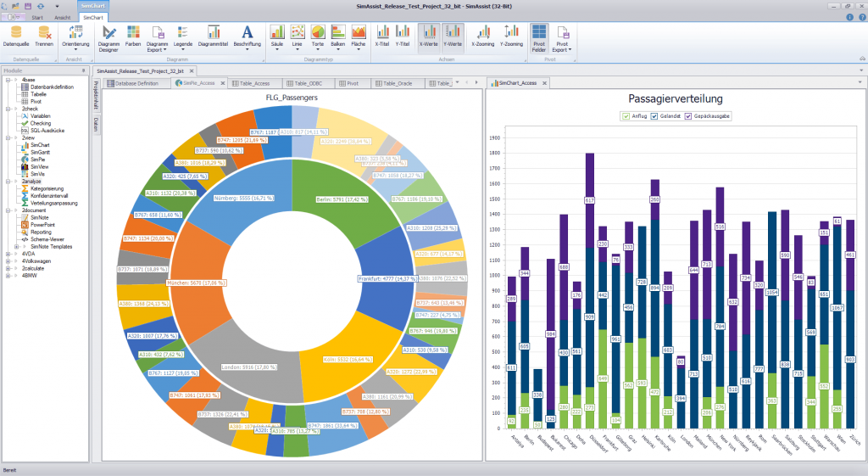Open the Datenquelle data source tool
This screenshot has height=476, width=868.
click(x=16, y=36)
